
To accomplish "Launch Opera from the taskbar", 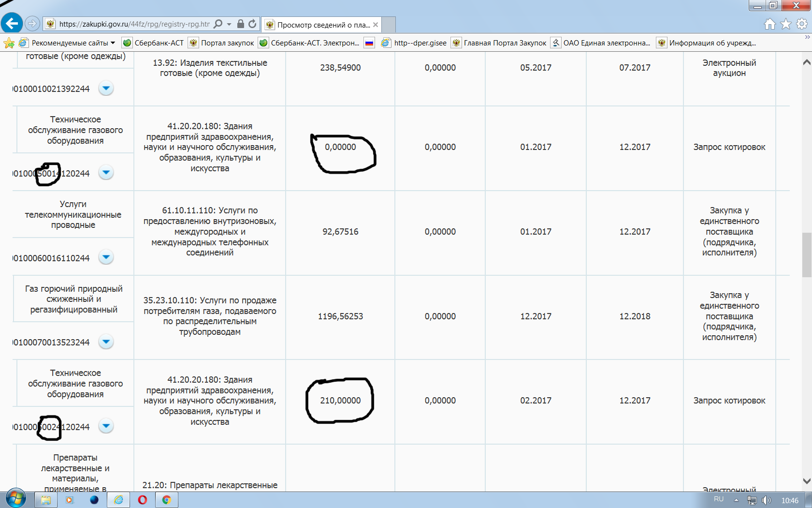I will 142,500.
